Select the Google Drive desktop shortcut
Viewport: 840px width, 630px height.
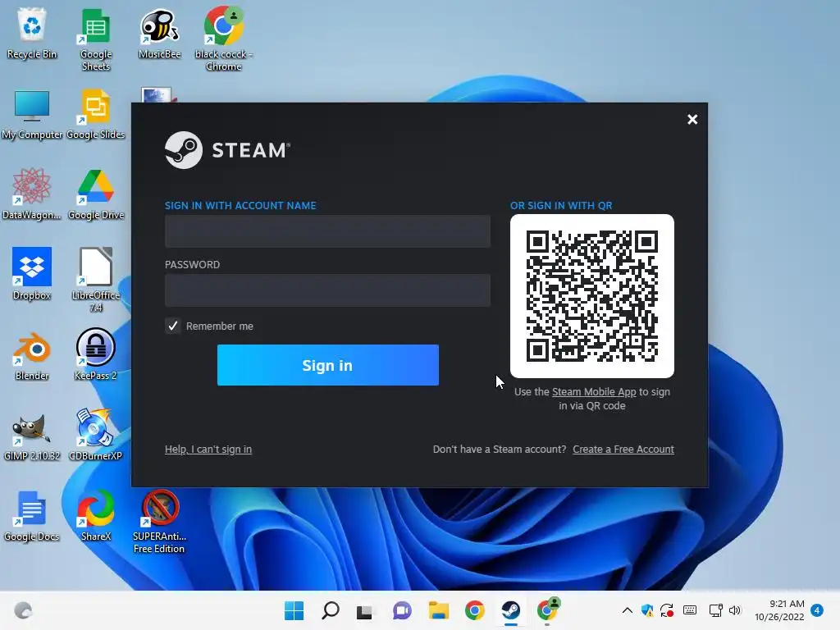96,194
